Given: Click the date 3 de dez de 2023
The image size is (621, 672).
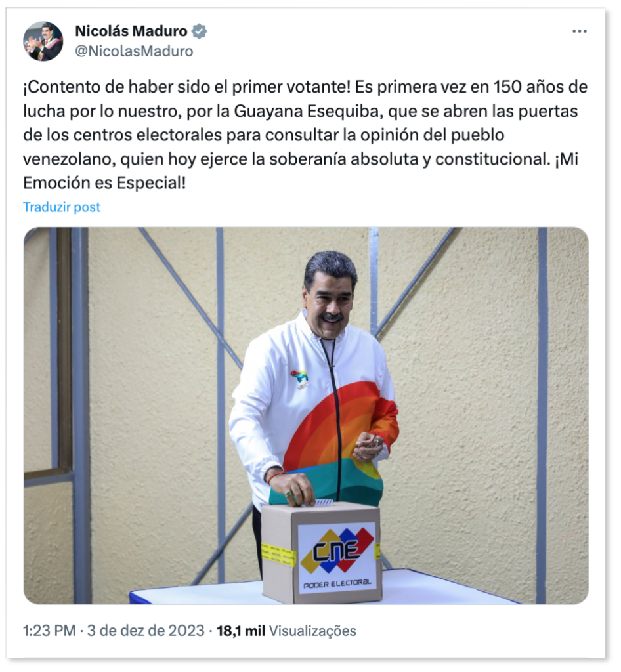Looking at the screenshot, I should (146, 631).
